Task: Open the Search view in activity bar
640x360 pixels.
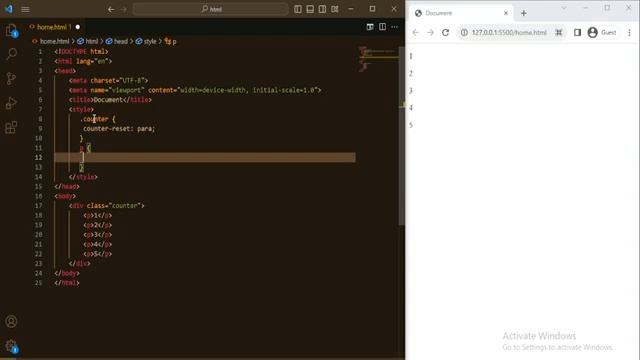Action: pos(11,53)
